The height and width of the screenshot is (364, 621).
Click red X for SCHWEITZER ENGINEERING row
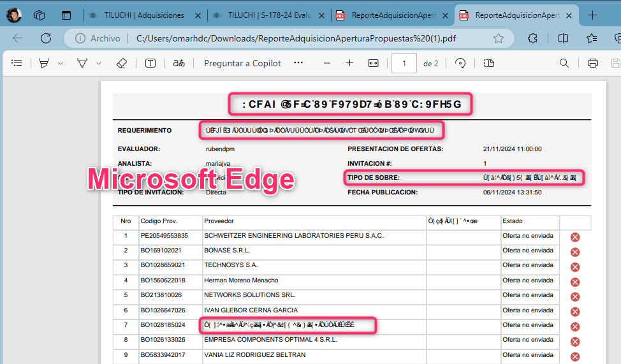coord(575,237)
